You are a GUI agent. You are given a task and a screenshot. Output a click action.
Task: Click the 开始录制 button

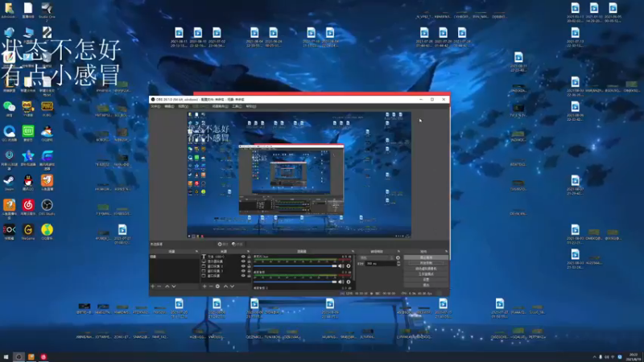426,263
